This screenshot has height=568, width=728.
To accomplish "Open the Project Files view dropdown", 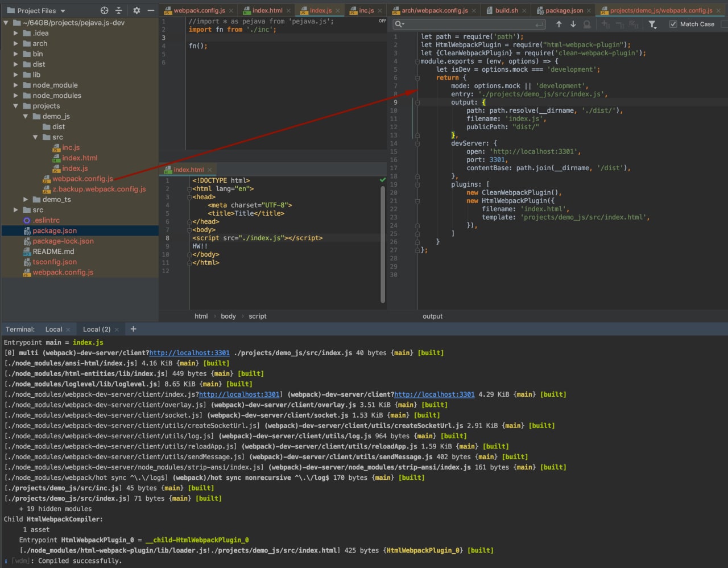I will pyautogui.click(x=41, y=11).
